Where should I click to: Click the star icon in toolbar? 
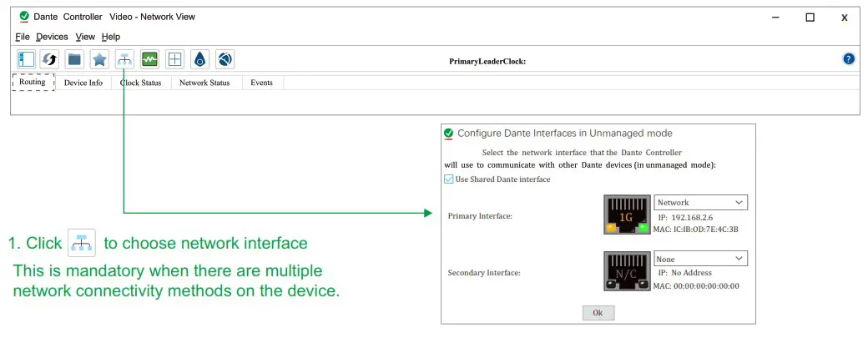(x=99, y=58)
